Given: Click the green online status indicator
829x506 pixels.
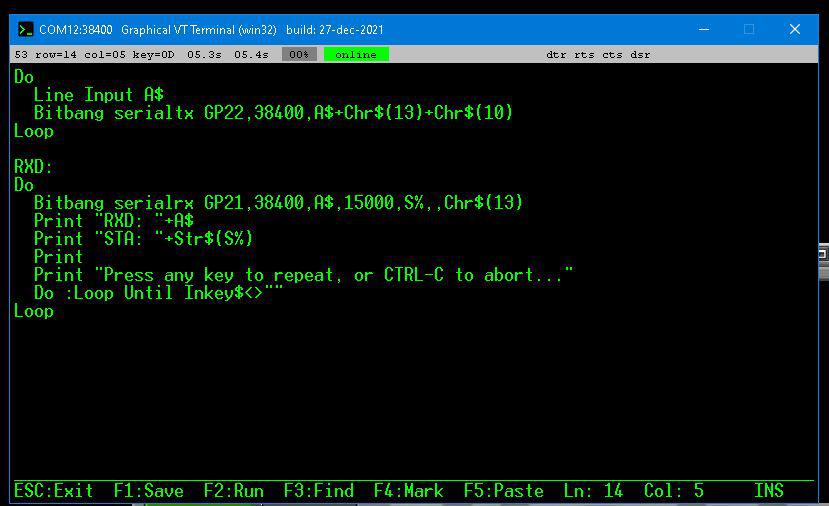Looking at the screenshot, I should [356, 54].
